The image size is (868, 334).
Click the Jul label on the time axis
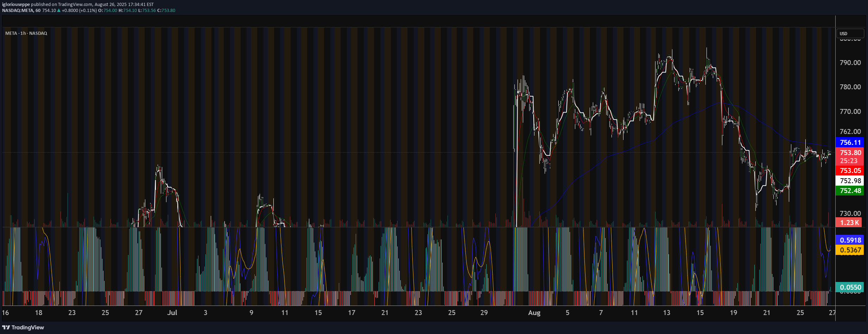click(x=172, y=313)
